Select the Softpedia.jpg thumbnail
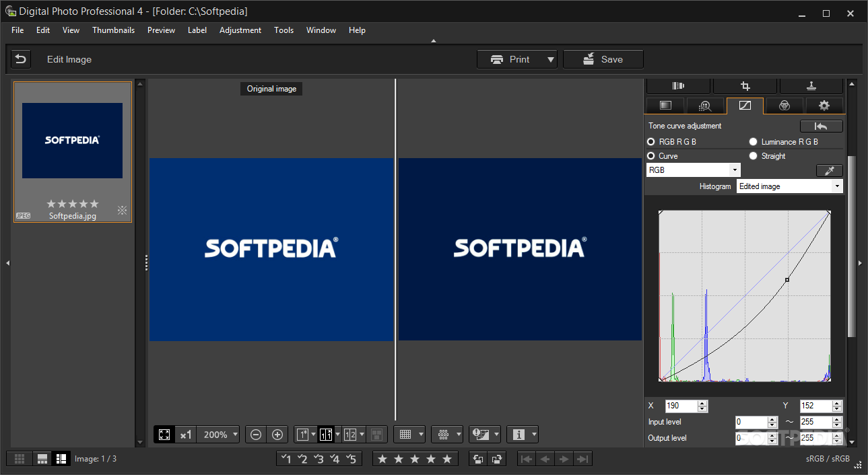 pos(73,152)
